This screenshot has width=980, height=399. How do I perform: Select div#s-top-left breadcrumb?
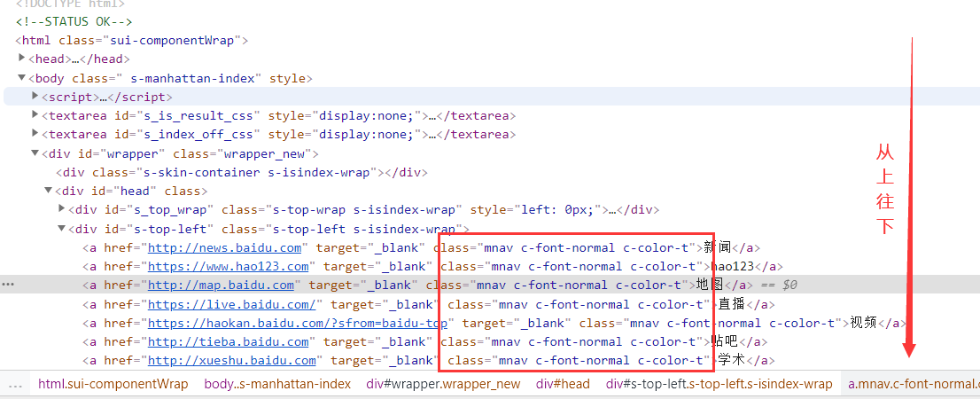tap(719, 383)
